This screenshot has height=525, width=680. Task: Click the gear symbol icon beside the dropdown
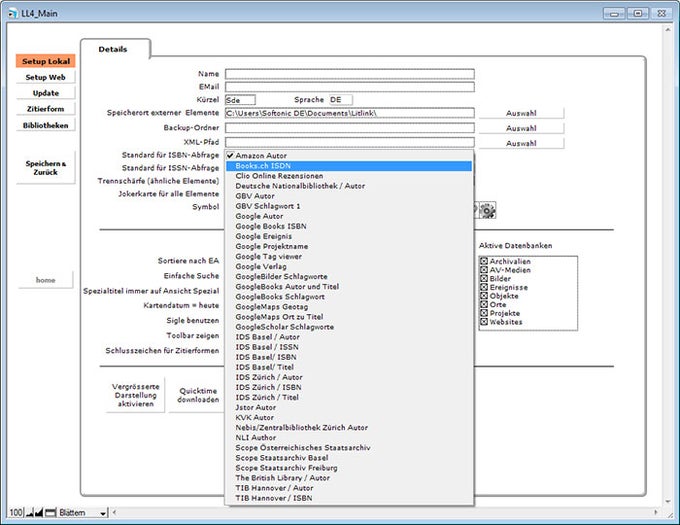click(488, 210)
